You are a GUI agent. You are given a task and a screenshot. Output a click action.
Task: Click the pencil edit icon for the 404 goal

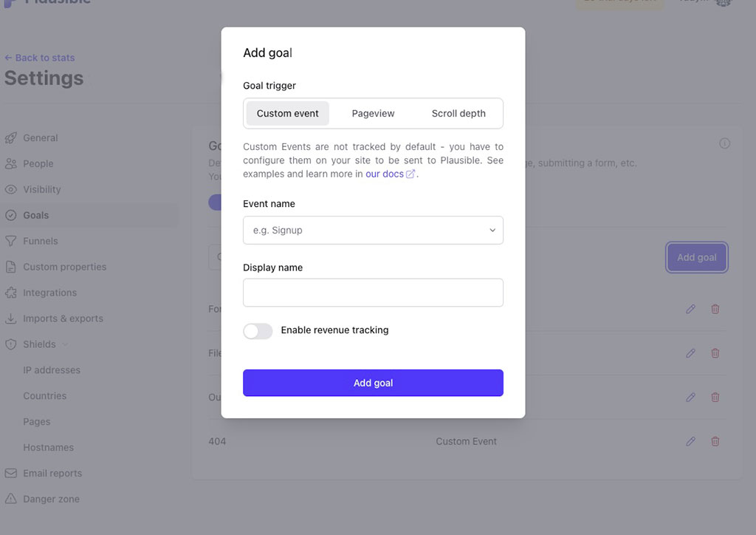(690, 441)
